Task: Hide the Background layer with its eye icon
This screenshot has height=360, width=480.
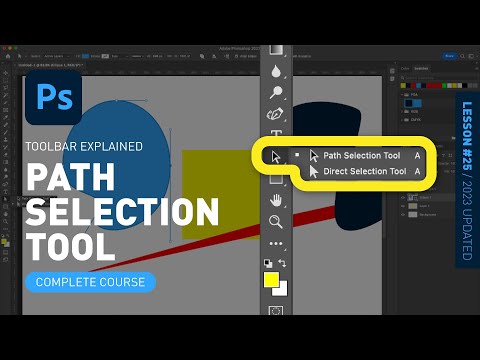Action: coord(403,215)
